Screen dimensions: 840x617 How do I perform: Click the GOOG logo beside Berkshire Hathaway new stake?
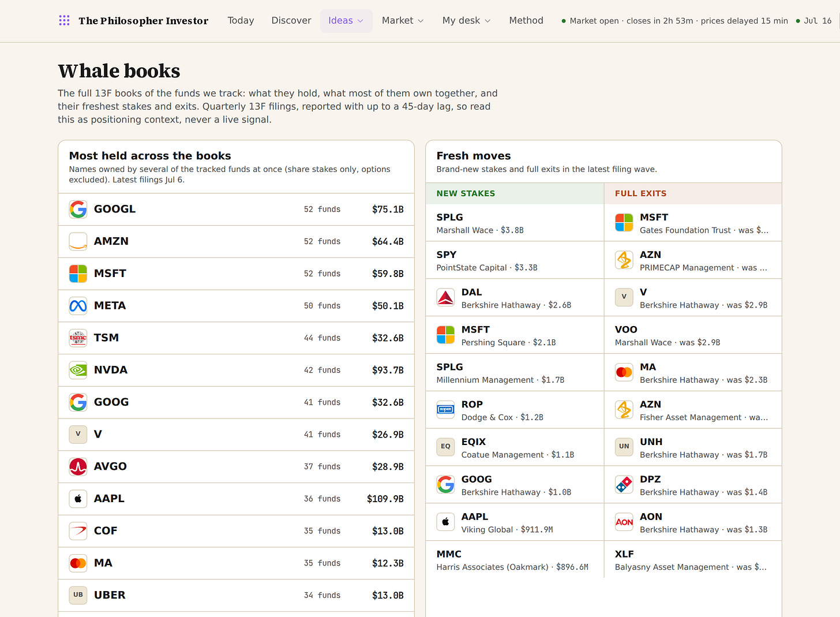pos(445,484)
